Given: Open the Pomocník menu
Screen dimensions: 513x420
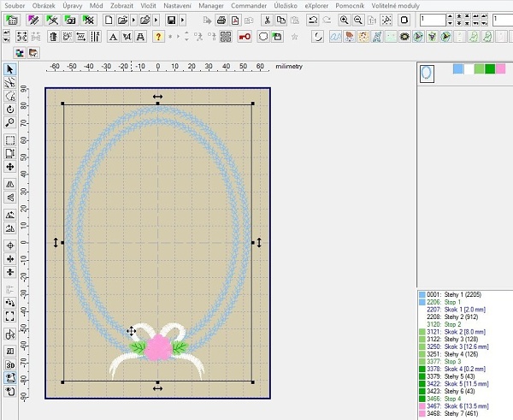Looking at the screenshot, I should [350, 5].
